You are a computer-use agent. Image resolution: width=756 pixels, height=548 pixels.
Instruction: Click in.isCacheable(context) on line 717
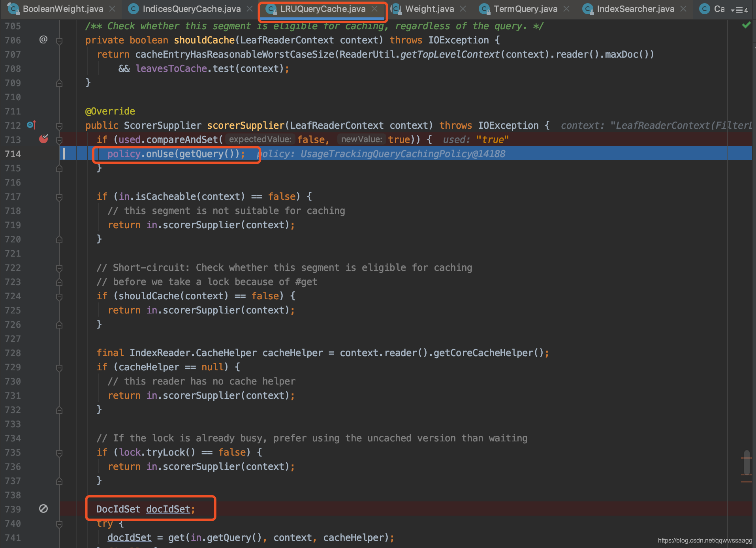pos(182,196)
